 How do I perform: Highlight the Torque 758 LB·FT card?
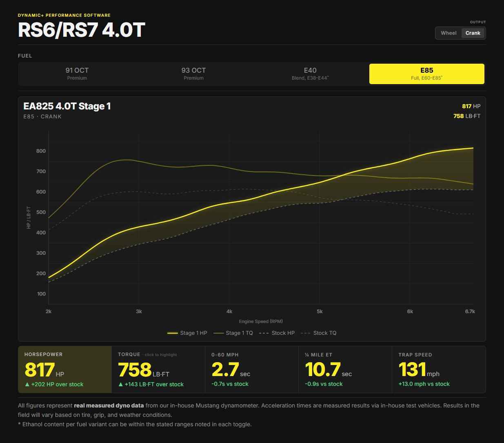(x=158, y=370)
